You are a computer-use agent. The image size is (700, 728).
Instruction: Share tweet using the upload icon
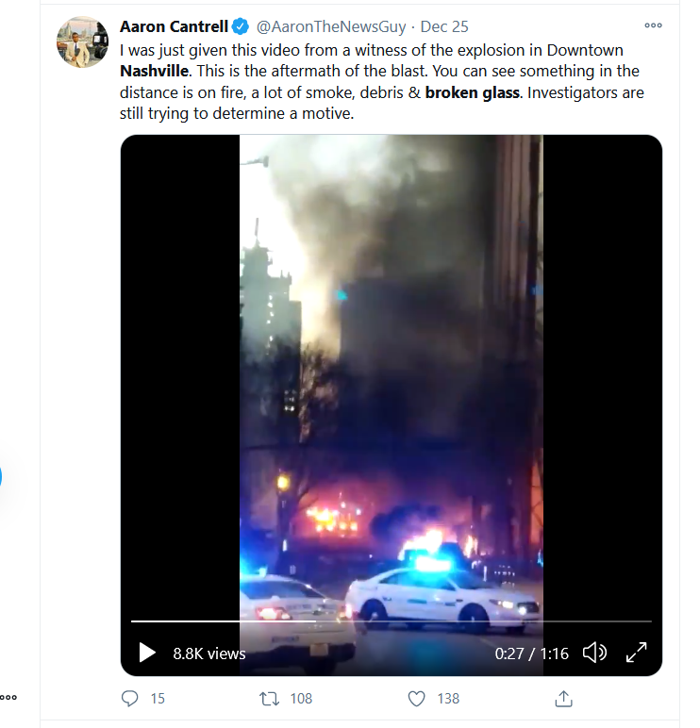pyautogui.click(x=563, y=698)
